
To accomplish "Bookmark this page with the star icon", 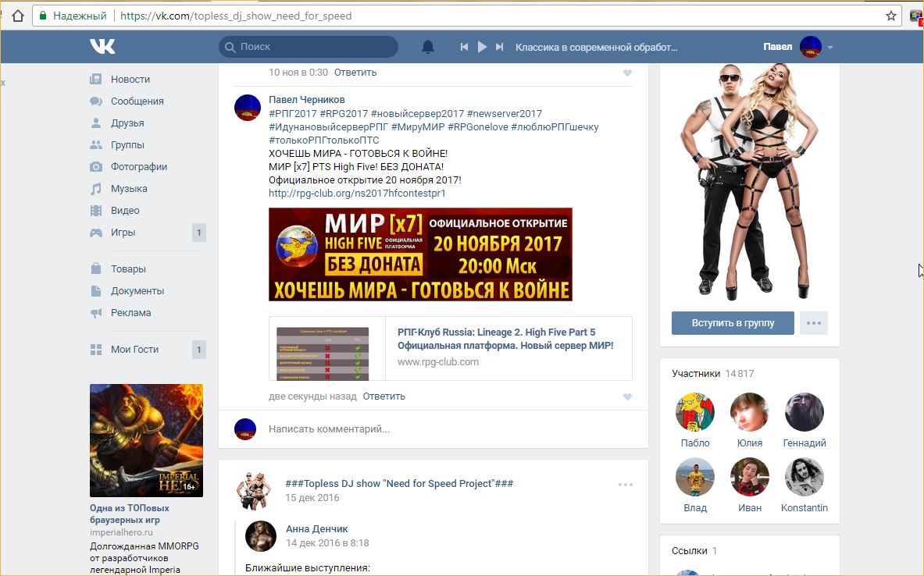I will coord(890,16).
